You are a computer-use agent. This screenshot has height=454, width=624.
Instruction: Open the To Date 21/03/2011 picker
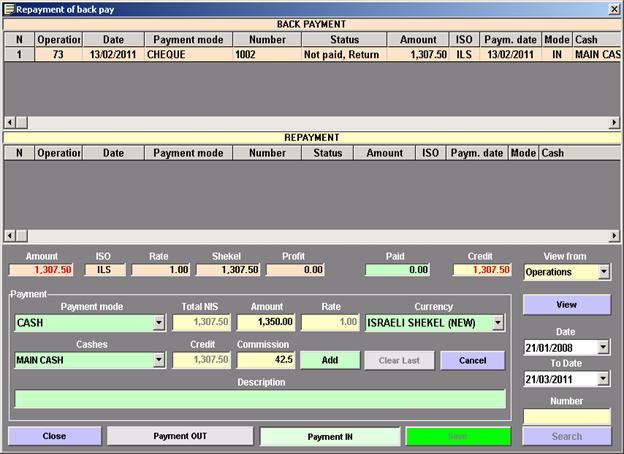tap(603, 379)
